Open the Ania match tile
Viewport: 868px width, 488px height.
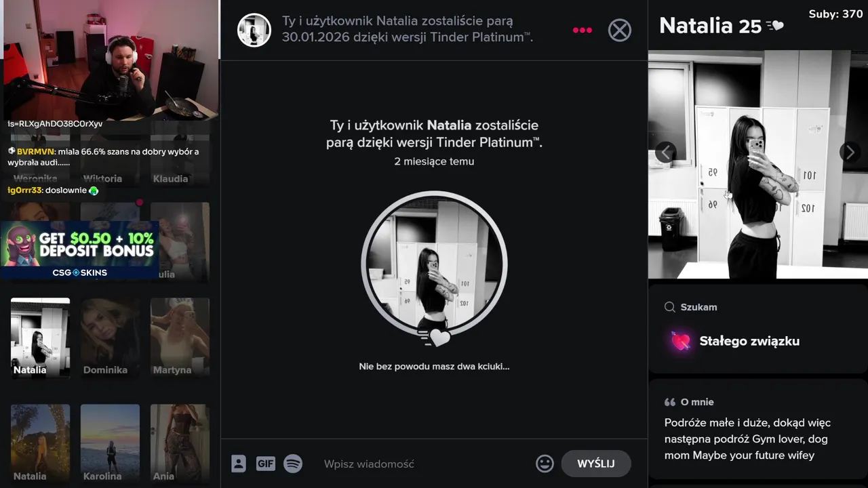point(180,444)
